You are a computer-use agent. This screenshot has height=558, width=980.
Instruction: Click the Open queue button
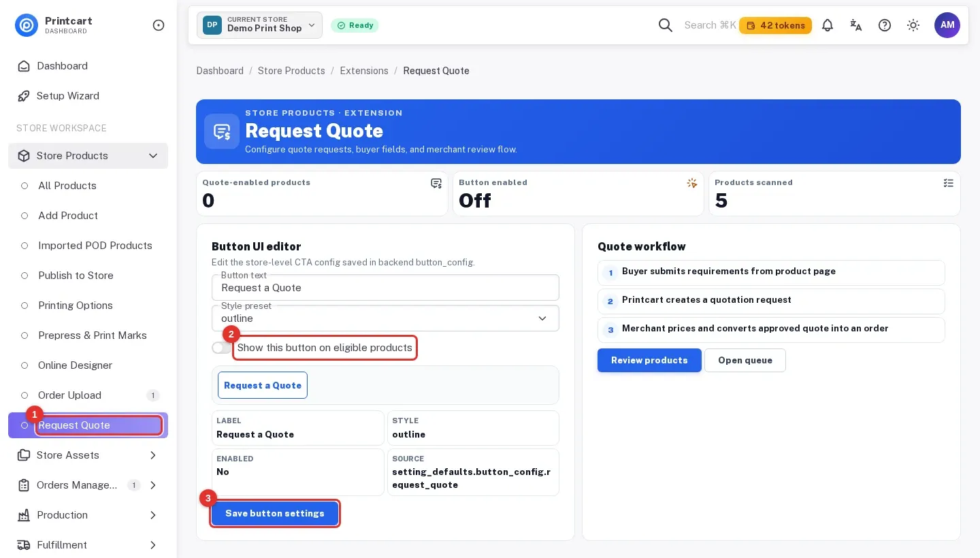pos(745,361)
